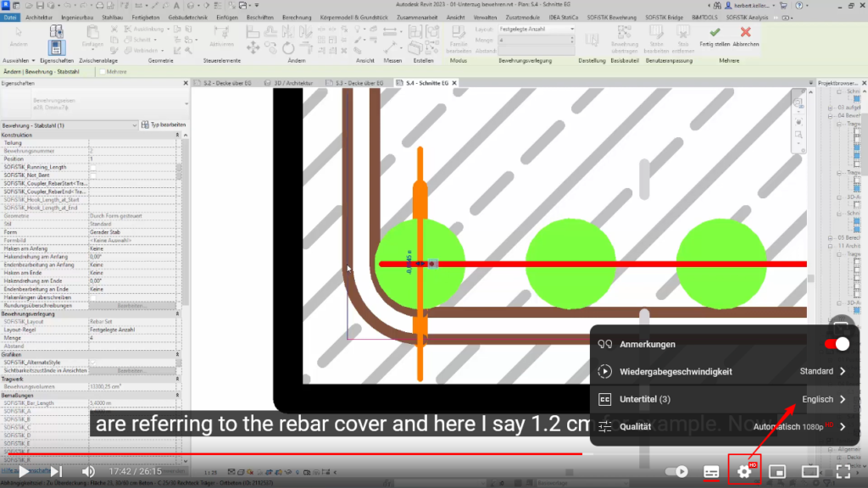Click the Print icon in quick access toolbar

tap(99, 5)
